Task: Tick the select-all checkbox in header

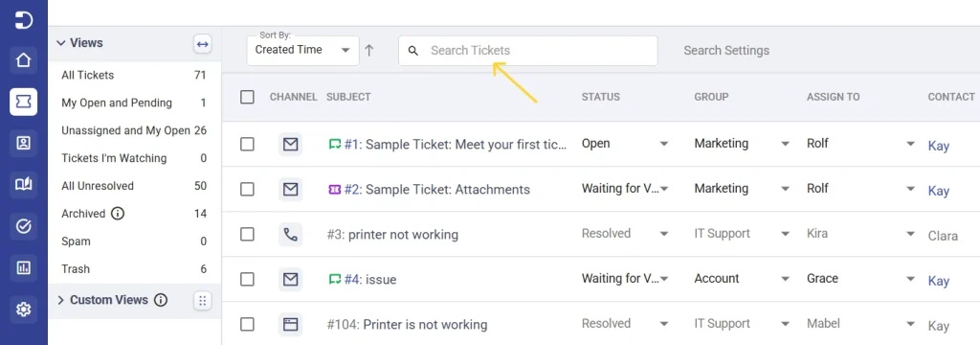Action: (x=248, y=97)
